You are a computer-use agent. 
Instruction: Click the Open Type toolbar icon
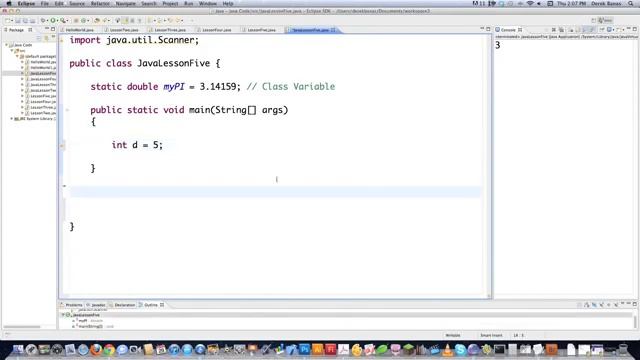[x=97, y=20]
